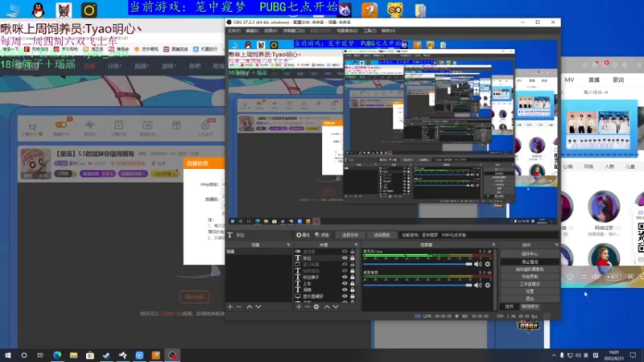Open 滤镜 for the selected source

pos(322,235)
